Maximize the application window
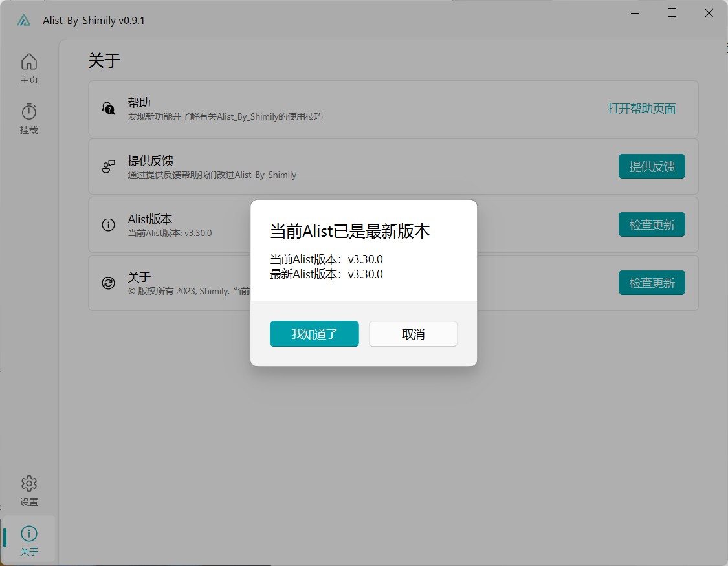 pyautogui.click(x=672, y=13)
